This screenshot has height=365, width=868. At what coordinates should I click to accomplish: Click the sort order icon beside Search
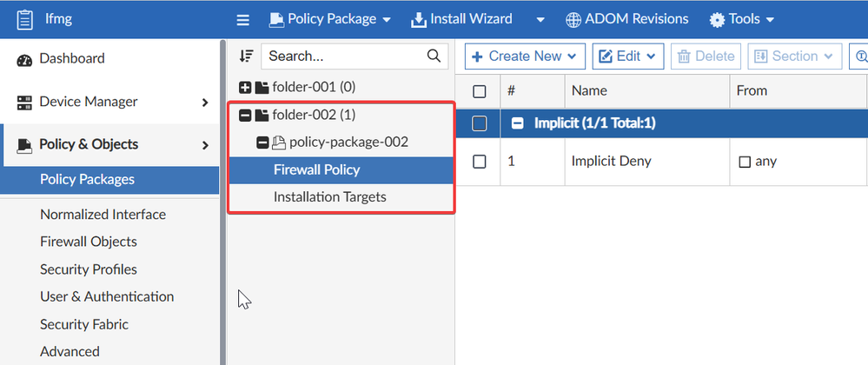tap(247, 56)
